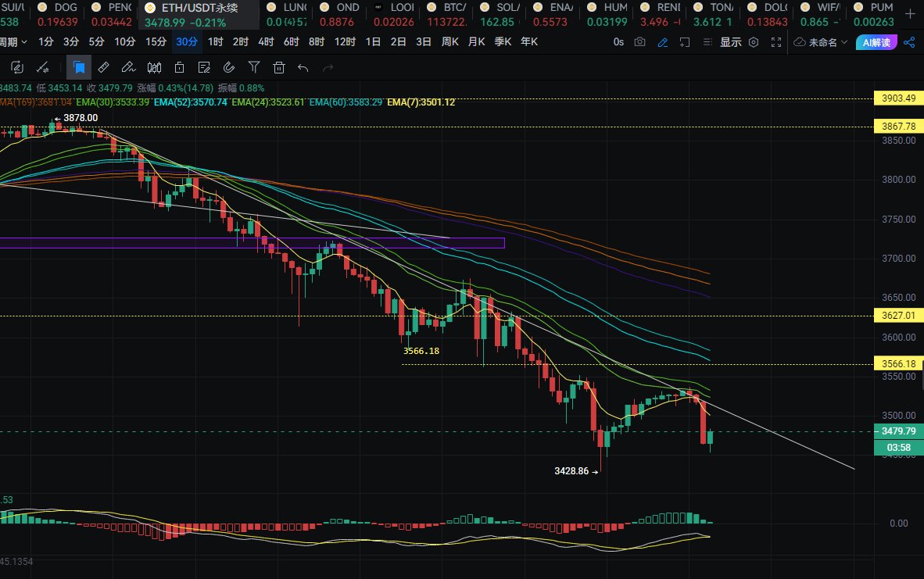Switch to the 15分 timeframe
924x579 pixels.
[156, 42]
